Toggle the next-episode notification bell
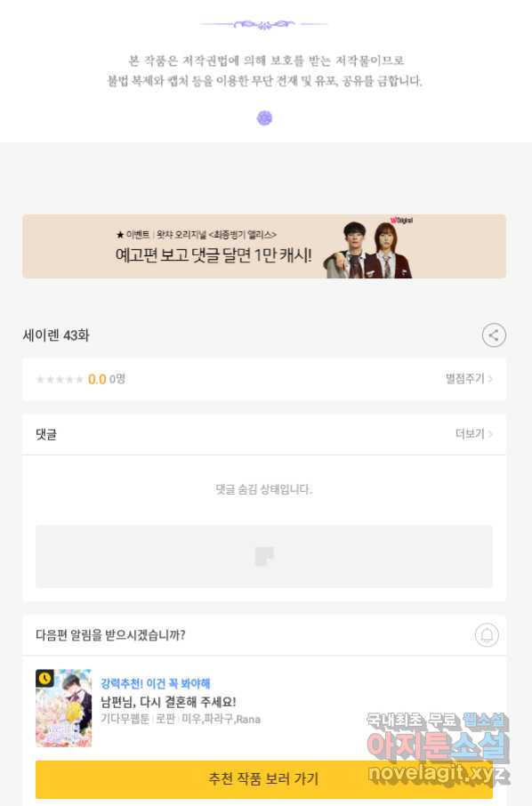Image resolution: width=532 pixels, height=806 pixels. point(487,635)
